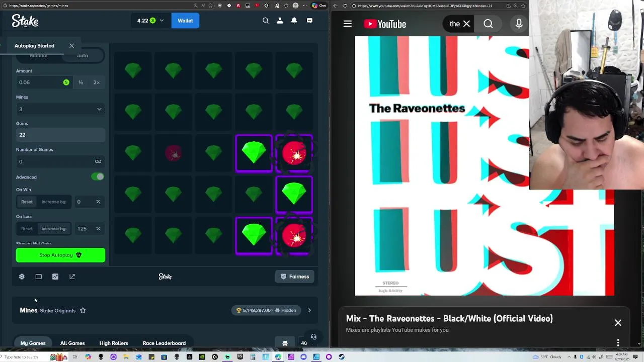
Task: Open Race Leaderboard tab
Action: (x=164, y=343)
